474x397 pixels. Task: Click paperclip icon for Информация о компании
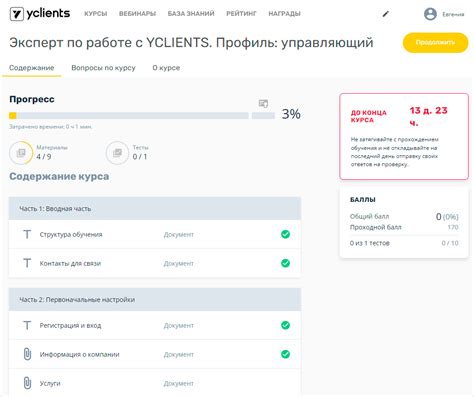pos(27,354)
